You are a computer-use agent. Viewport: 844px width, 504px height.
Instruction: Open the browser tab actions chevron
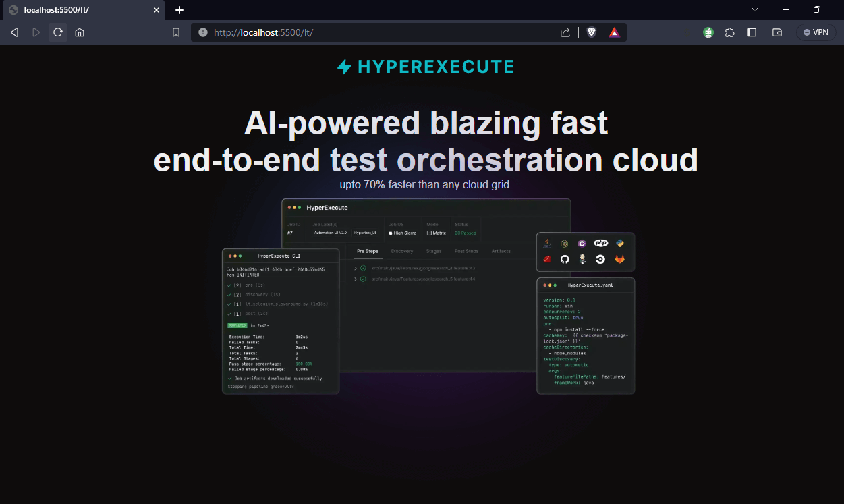tap(754, 9)
